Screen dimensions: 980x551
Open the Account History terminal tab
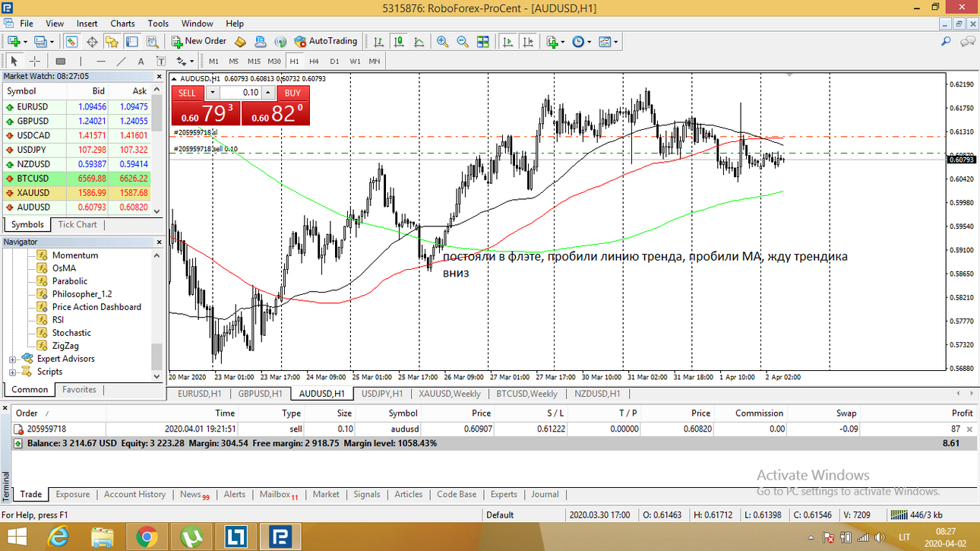tap(134, 494)
